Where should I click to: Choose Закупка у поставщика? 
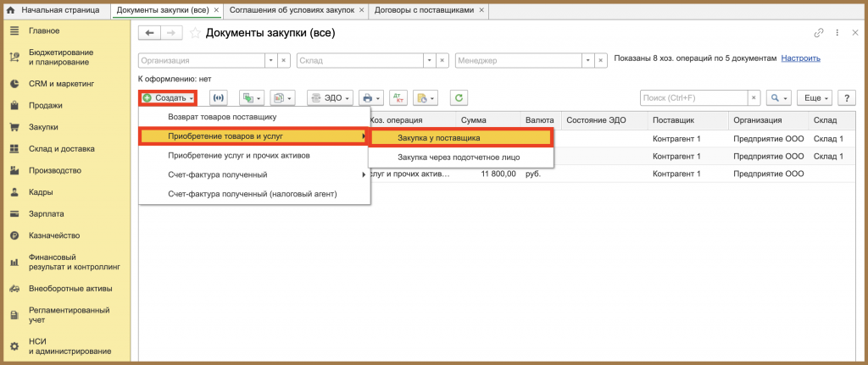pyautogui.click(x=461, y=138)
